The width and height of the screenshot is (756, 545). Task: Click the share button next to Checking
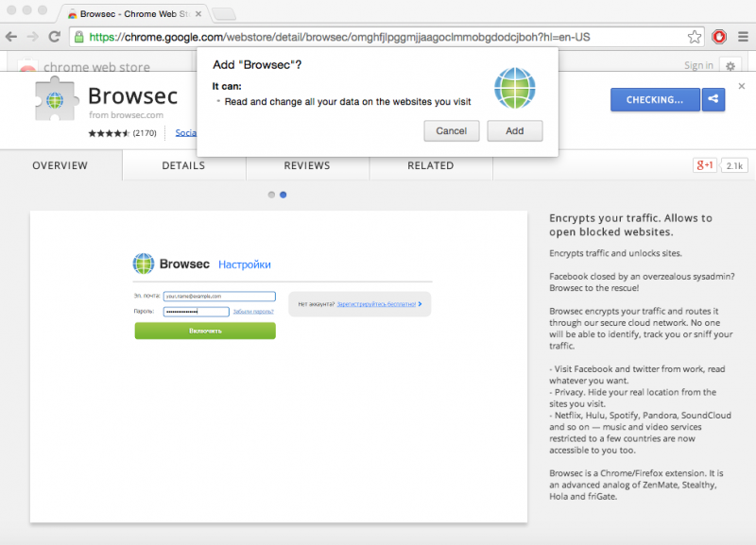tap(713, 99)
